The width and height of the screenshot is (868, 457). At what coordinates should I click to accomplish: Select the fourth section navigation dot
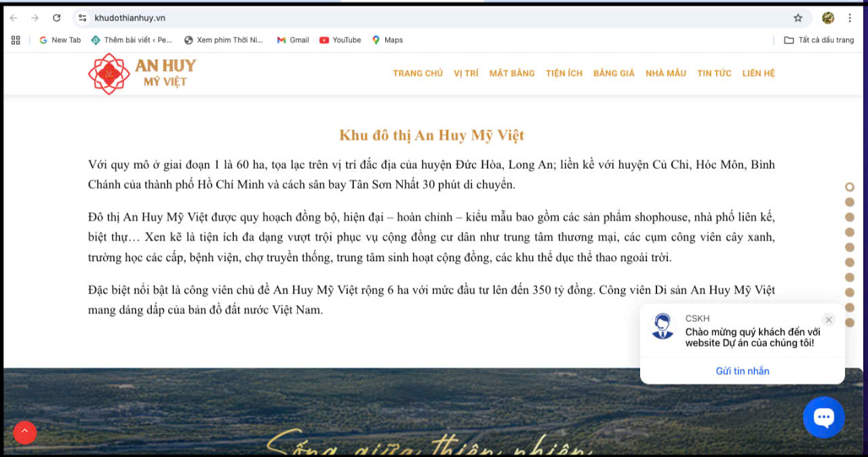pos(850,232)
